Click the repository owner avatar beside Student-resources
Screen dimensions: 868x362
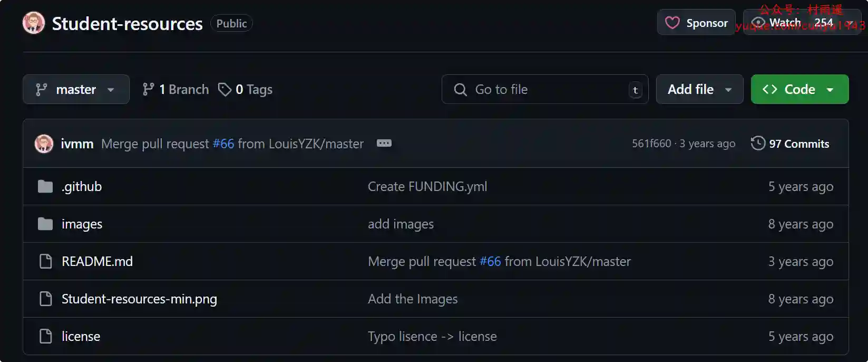34,23
